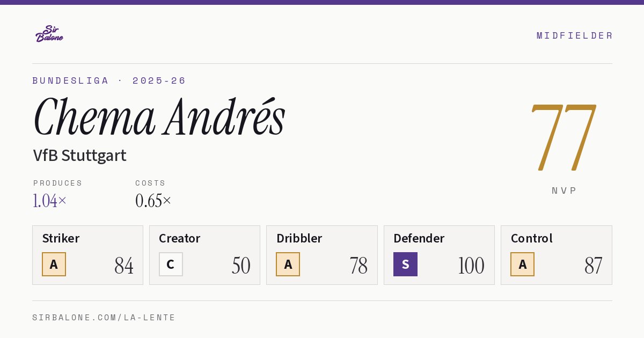Click the NVP label under the score

(564, 190)
